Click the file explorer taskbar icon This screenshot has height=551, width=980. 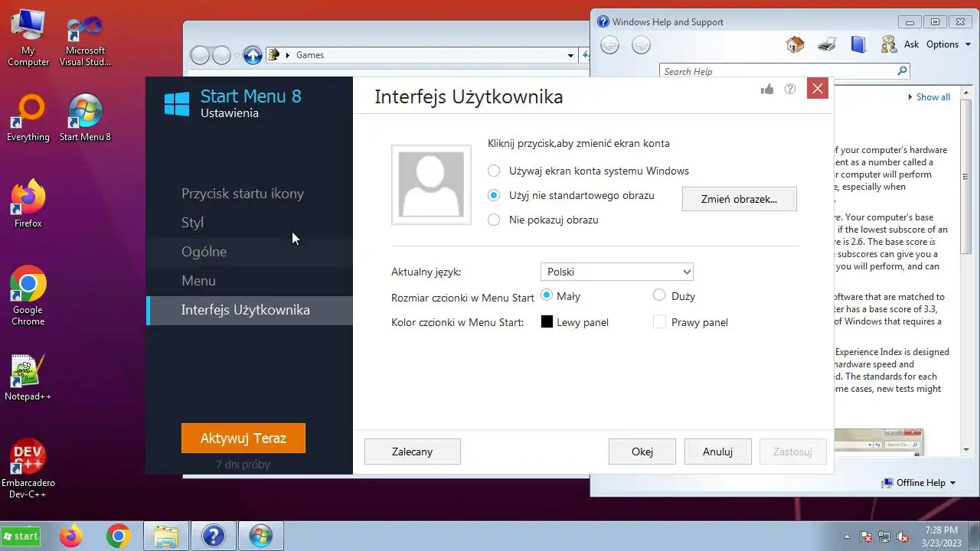(166, 536)
